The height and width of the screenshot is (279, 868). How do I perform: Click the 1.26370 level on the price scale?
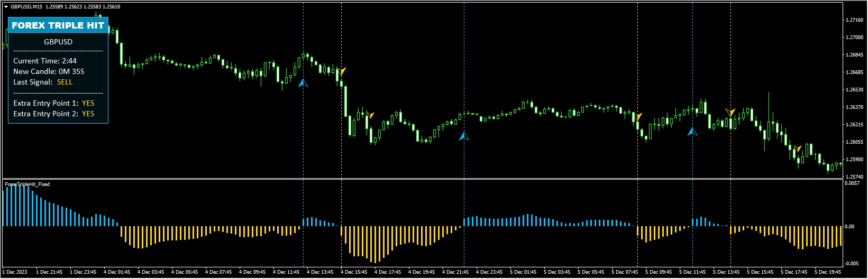[854, 107]
